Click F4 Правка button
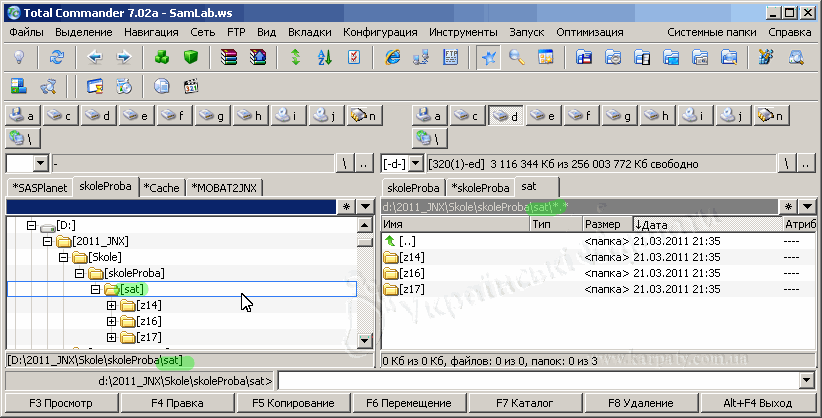Viewport: 822px width, 418px height. [177, 403]
